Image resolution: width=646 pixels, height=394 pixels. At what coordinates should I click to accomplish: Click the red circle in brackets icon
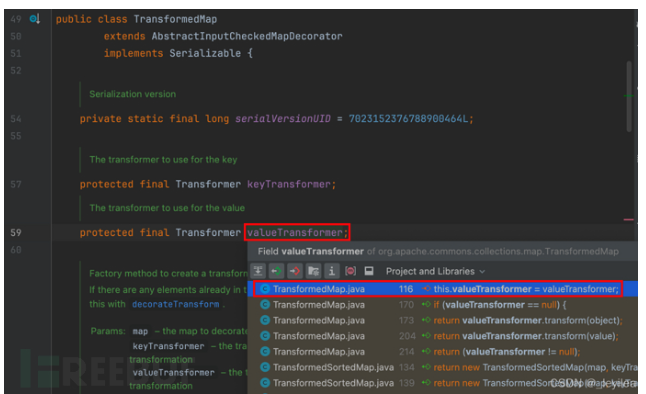tap(350, 271)
